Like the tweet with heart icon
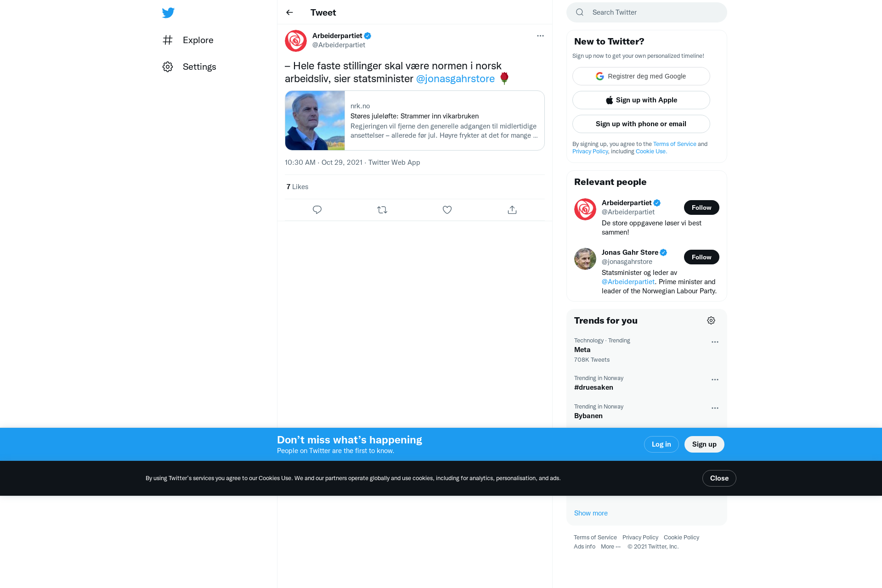This screenshot has height=588, width=882. tap(447, 210)
